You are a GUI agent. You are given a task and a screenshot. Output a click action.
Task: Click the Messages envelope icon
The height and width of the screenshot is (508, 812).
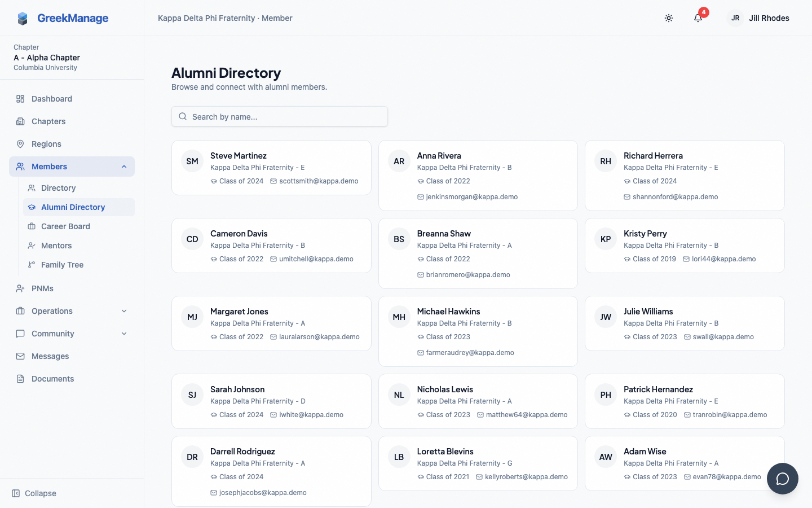[x=20, y=356]
